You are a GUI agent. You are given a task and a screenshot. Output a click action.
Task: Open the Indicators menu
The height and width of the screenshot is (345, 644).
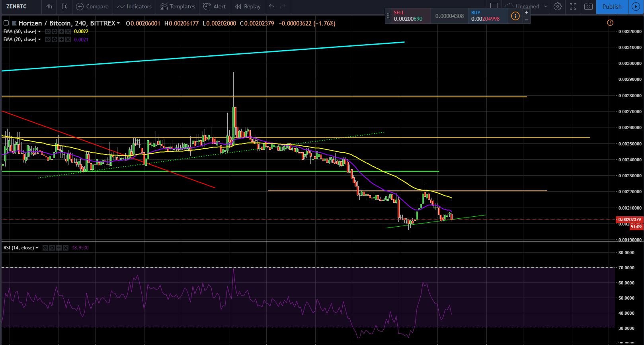134,6
